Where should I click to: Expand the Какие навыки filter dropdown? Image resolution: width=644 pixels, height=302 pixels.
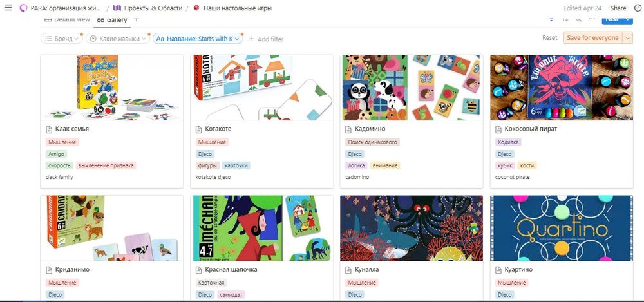click(118, 39)
